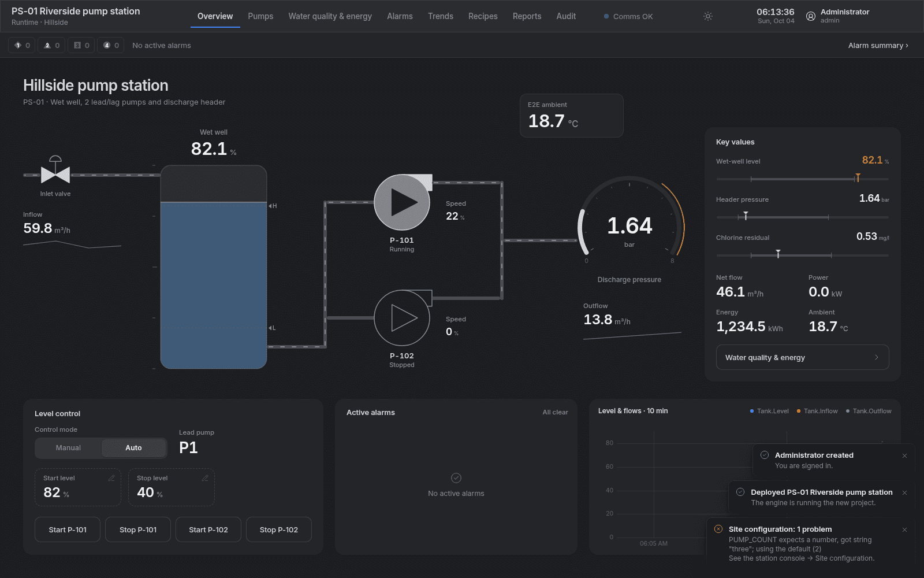The width and height of the screenshot is (924, 578).
Task: Edit the Start level pencil icon
Action: coord(111,478)
